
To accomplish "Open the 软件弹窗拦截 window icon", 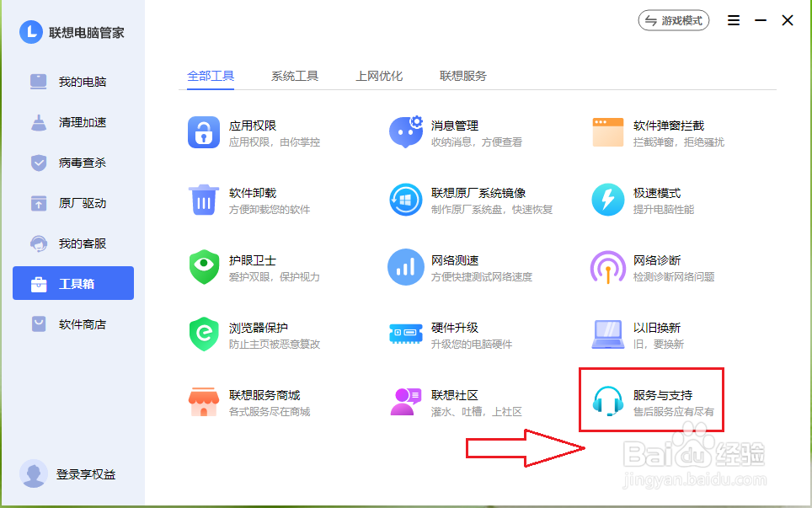I will coord(608,132).
